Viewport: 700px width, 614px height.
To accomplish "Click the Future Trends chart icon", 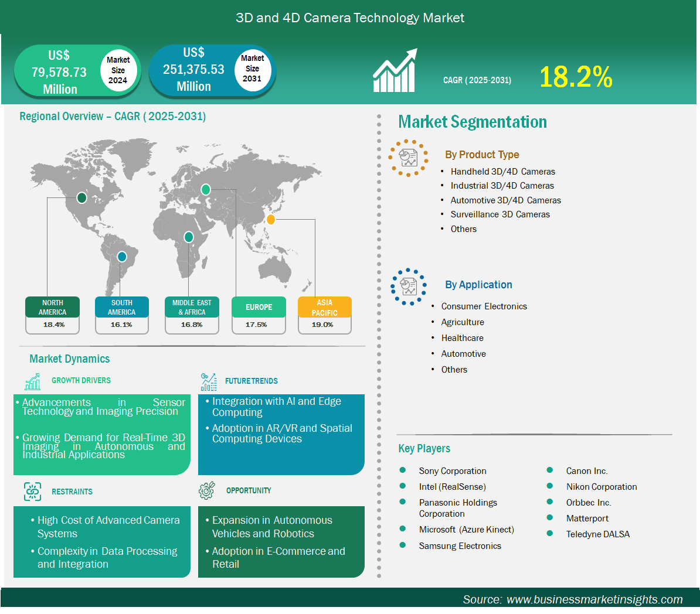I will 208,382.
